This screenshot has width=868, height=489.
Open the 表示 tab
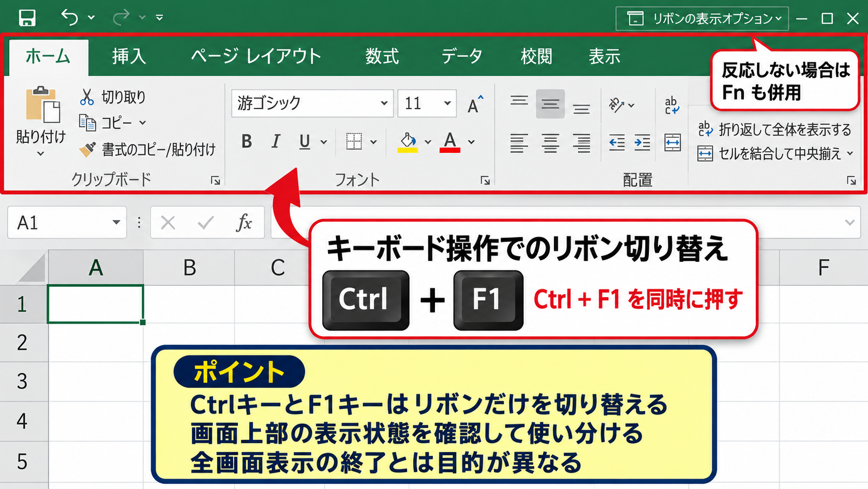[x=604, y=56]
